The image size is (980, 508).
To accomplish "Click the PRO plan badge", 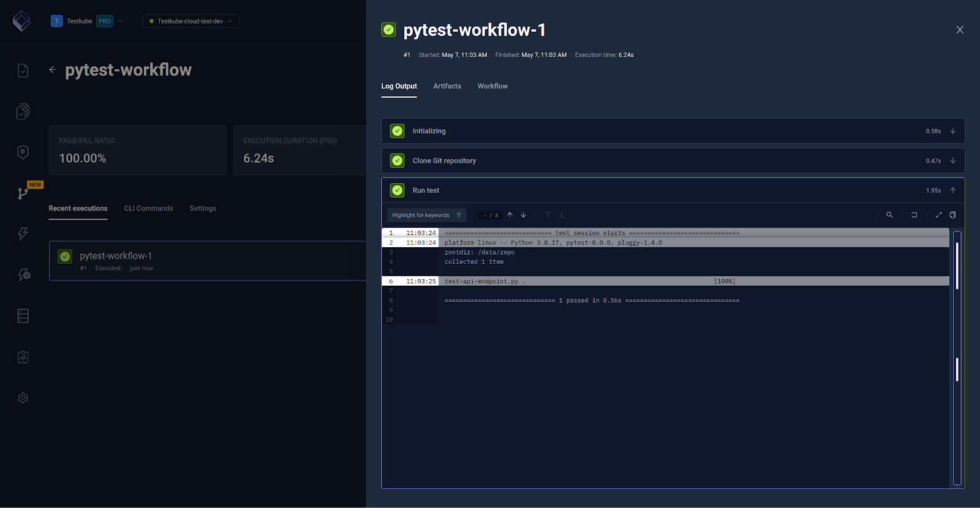I will point(105,21).
